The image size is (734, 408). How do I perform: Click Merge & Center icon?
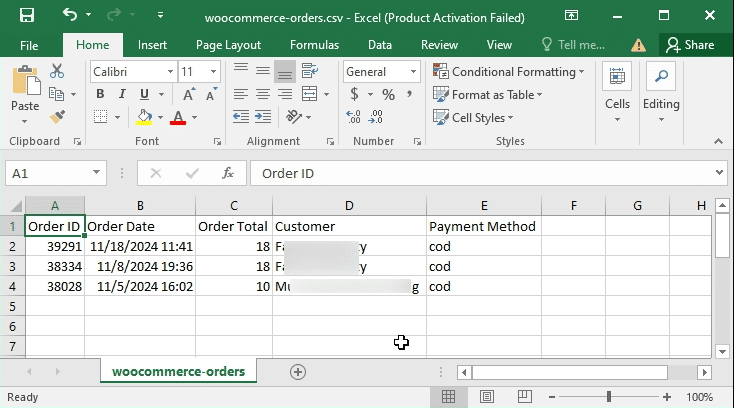click(309, 94)
